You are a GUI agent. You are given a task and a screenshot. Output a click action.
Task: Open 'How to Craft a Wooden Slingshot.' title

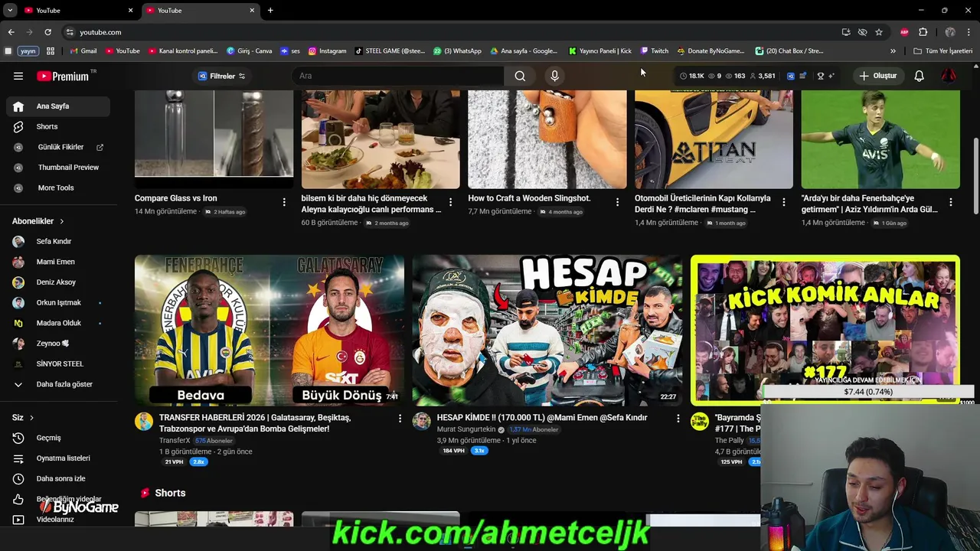click(529, 198)
